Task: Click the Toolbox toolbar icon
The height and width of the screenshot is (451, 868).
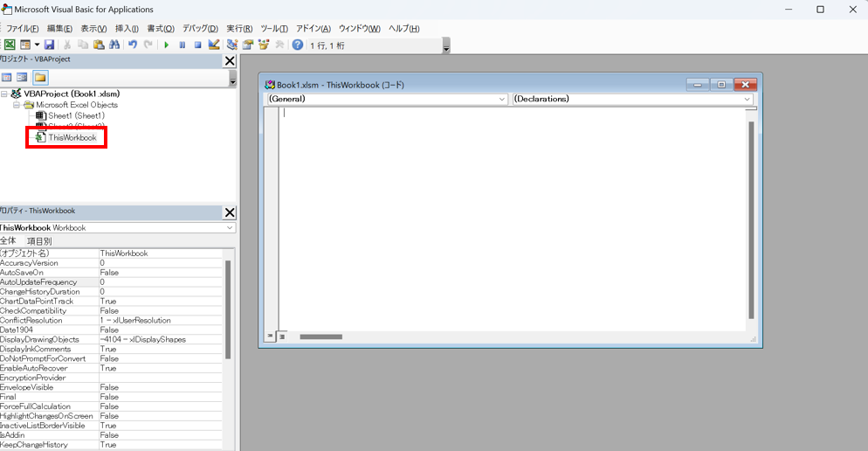Action: pyautogui.click(x=279, y=45)
